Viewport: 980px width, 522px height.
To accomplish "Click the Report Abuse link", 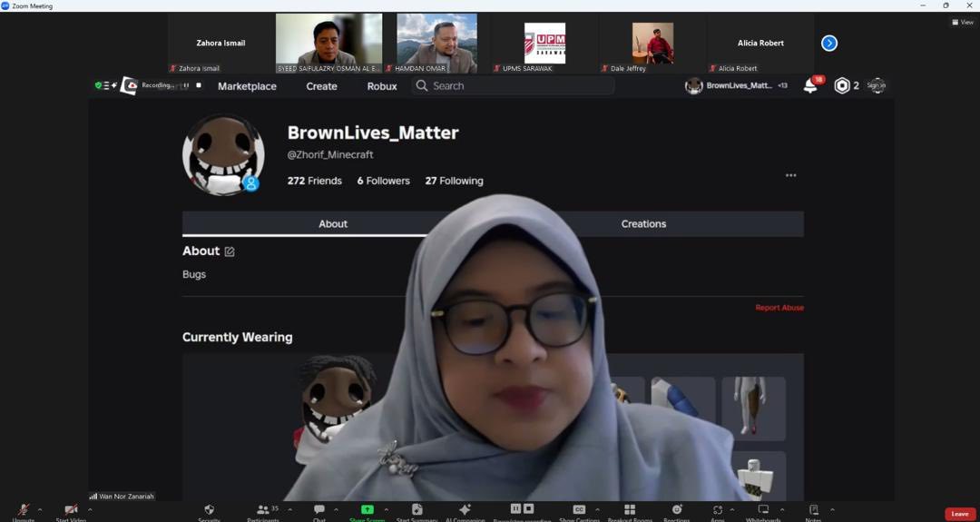I will coord(779,308).
